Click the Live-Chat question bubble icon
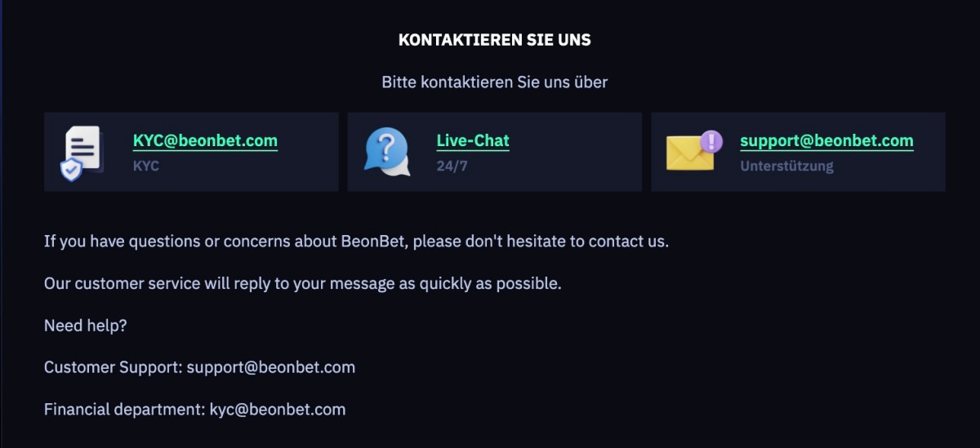Viewport: 980px width, 448px height. coord(386,152)
